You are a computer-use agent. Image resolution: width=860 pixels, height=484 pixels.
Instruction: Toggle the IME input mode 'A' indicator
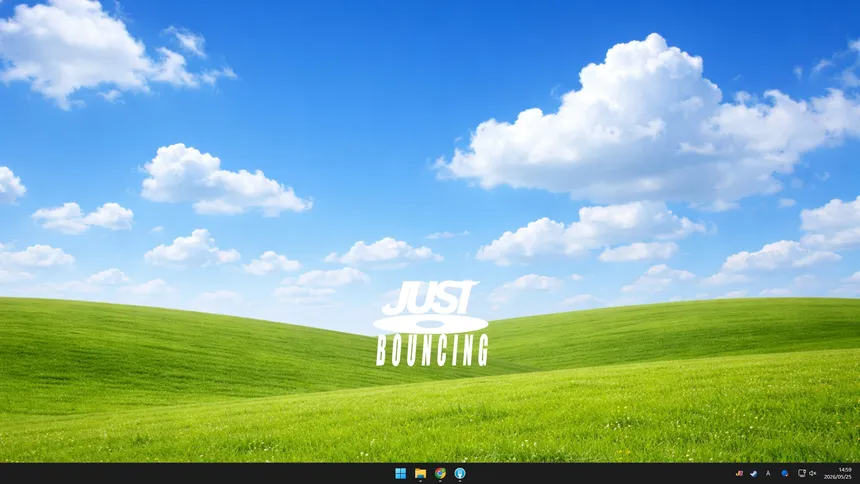768,474
